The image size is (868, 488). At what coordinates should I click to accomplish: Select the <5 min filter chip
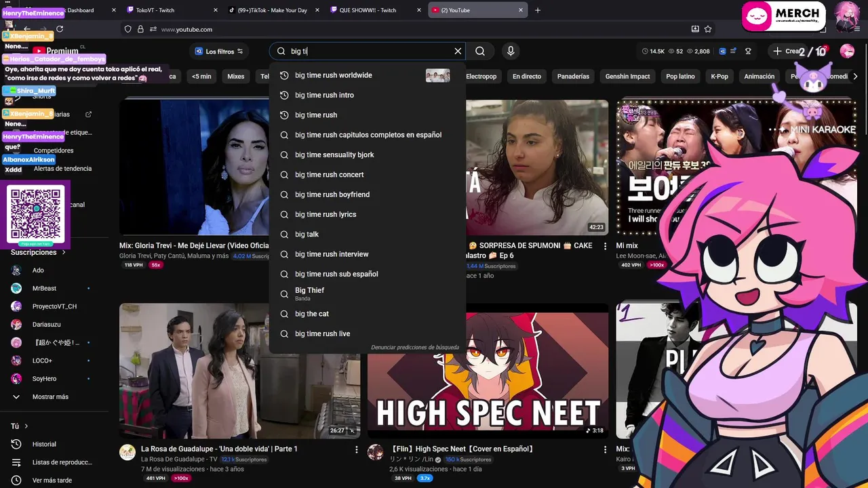pyautogui.click(x=201, y=77)
